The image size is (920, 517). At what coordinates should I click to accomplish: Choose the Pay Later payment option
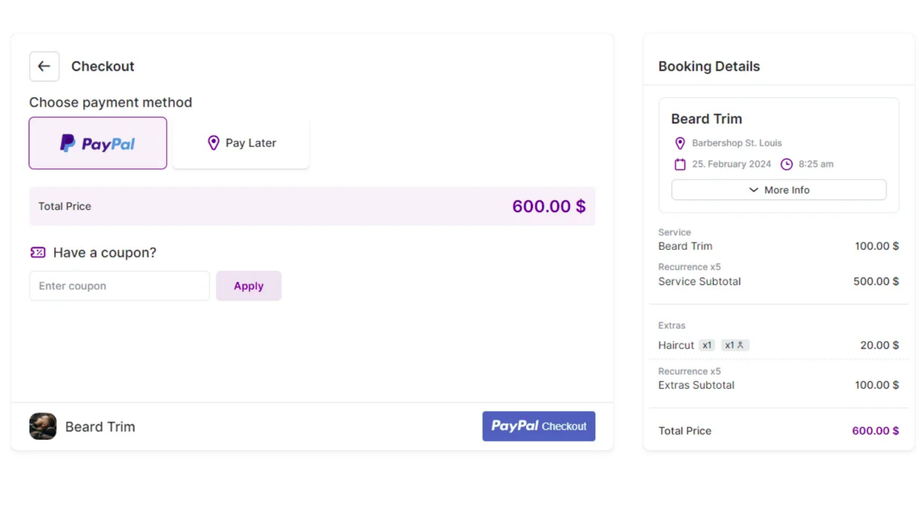click(241, 143)
